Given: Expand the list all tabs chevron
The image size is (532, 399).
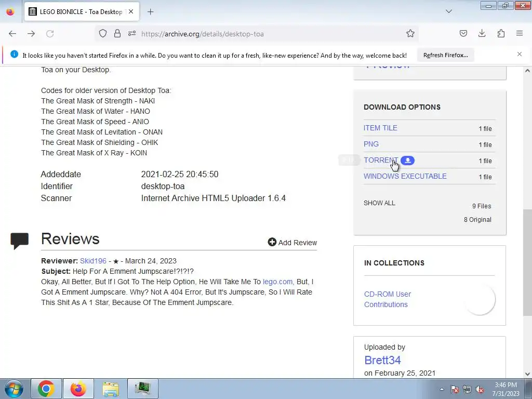Looking at the screenshot, I should pyautogui.click(x=449, y=11).
